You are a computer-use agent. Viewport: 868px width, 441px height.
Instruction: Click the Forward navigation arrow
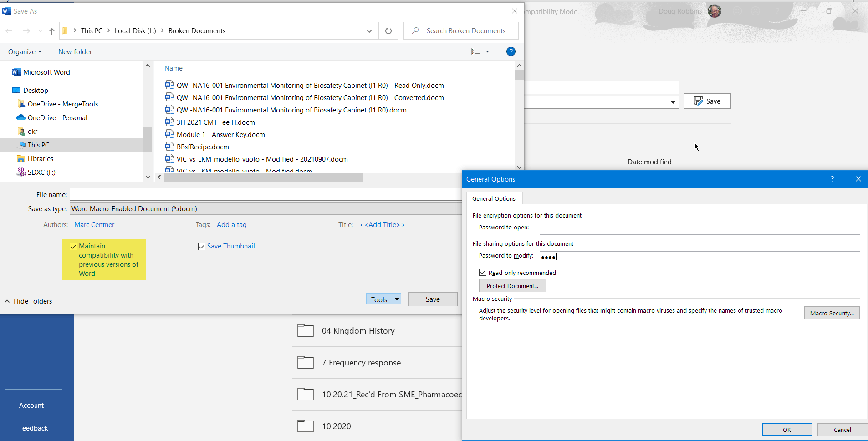[26, 31]
